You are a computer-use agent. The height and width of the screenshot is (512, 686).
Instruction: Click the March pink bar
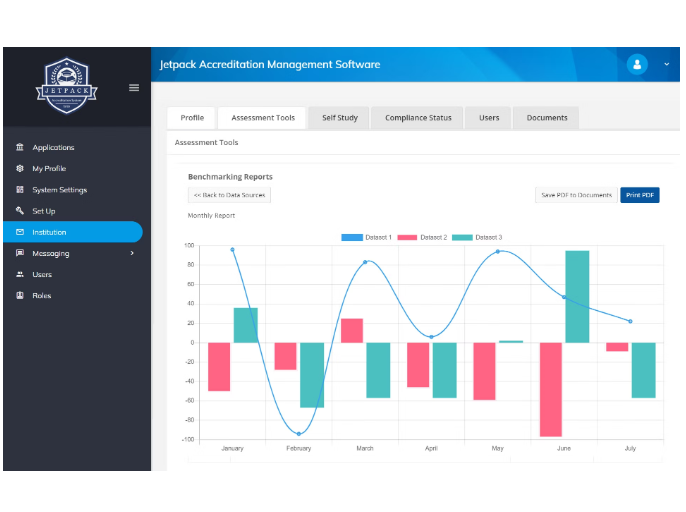point(352,330)
